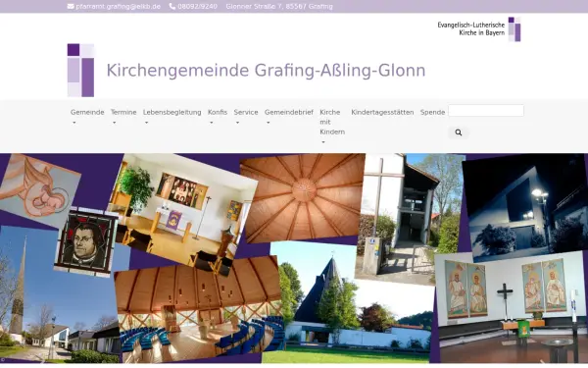Click the Glonner Straße 7 address text
Screen dimensions: 588x368
pos(279,7)
